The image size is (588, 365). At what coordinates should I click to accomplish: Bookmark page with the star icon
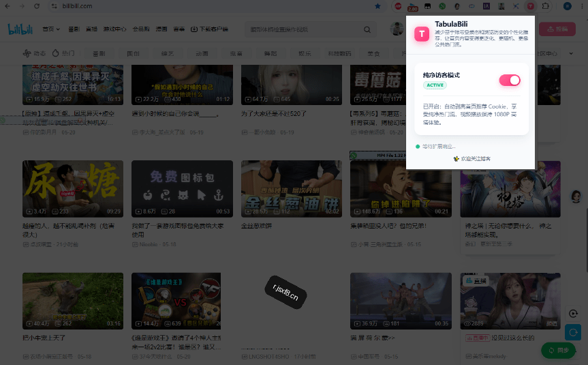coord(377,6)
